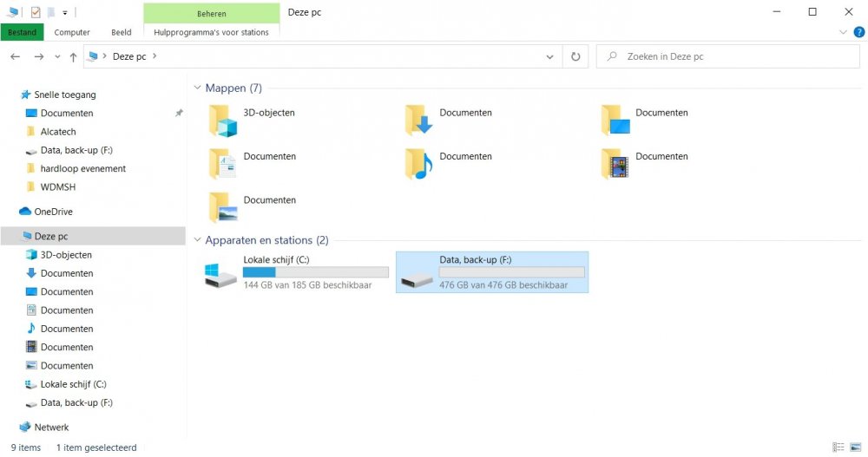Open the Computer ribbon tab
Image resolution: width=868 pixels, height=457 pixels.
pyautogui.click(x=72, y=33)
